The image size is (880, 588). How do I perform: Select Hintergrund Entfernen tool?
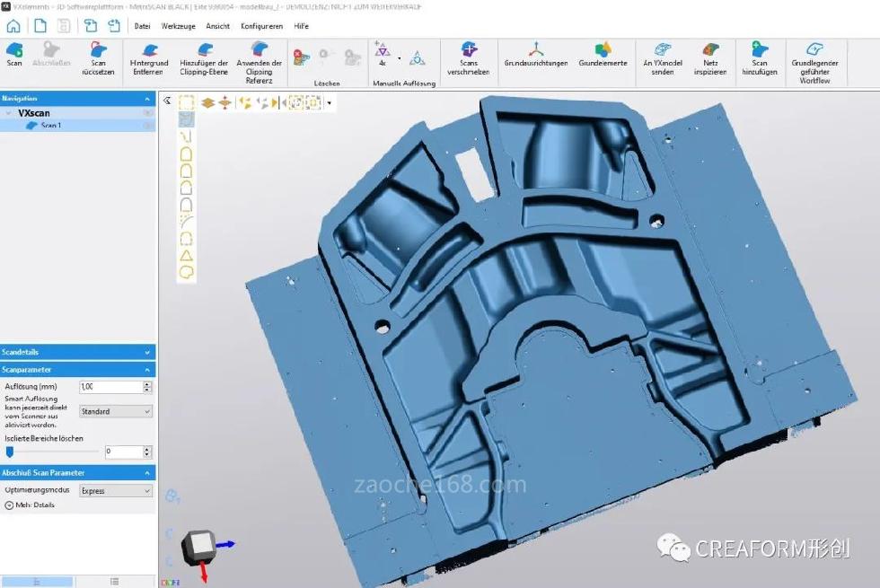(x=149, y=51)
